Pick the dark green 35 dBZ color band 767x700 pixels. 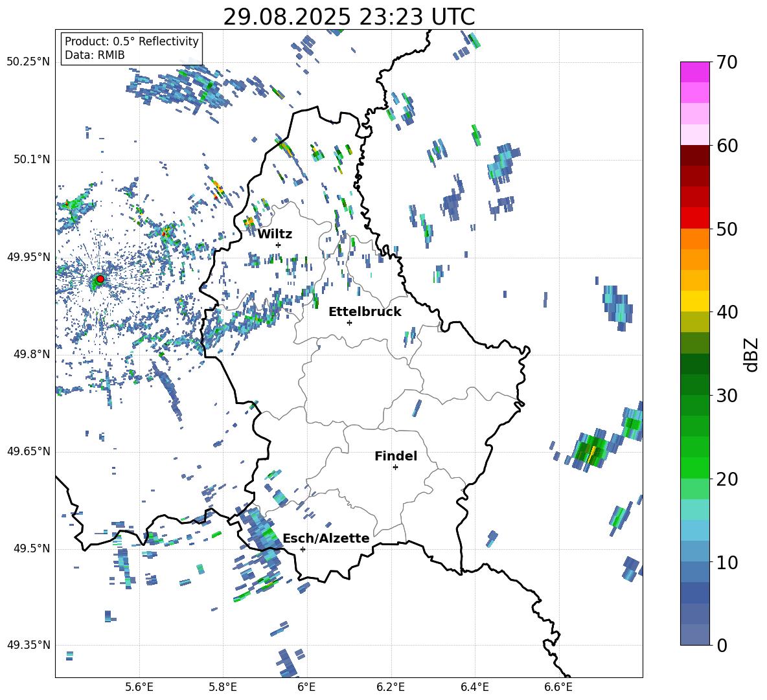tap(694, 364)
